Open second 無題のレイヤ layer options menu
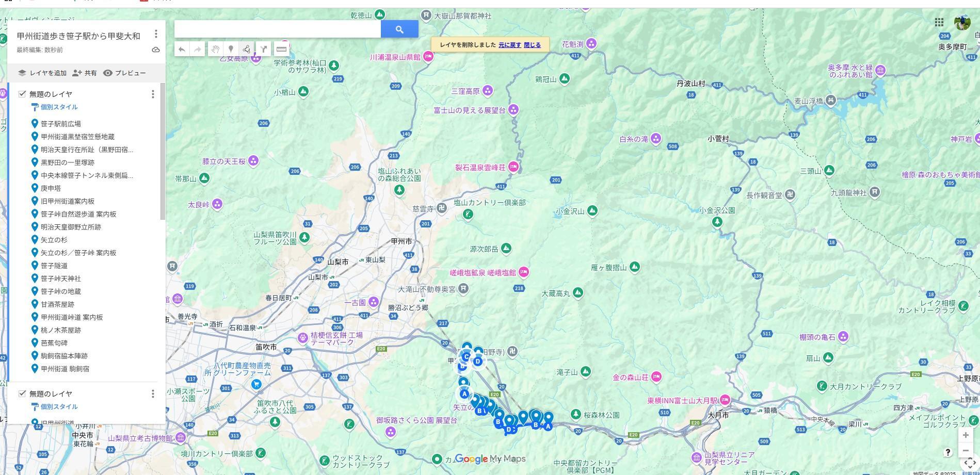Screen dimensions: 980x475 point(153,394)
